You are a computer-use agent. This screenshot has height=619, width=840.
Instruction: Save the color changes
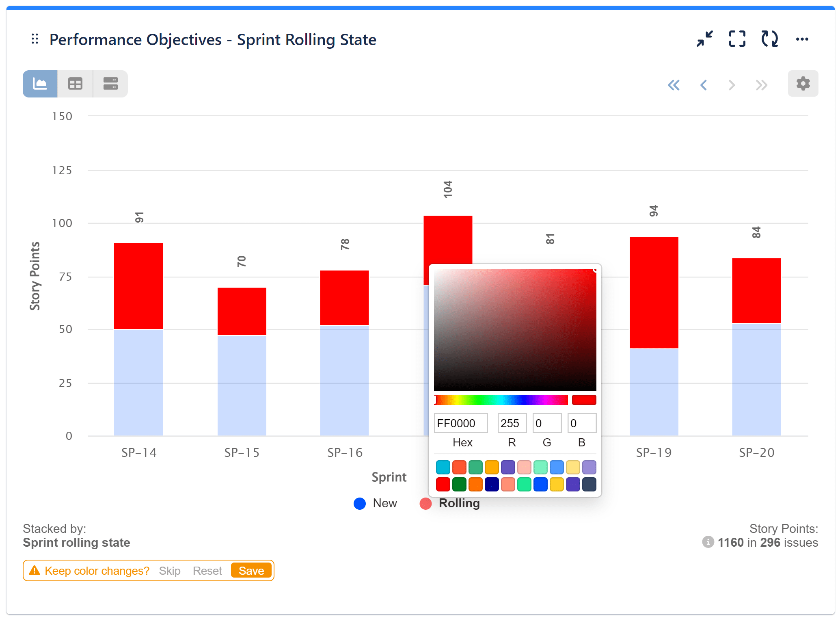click(251, 570)
